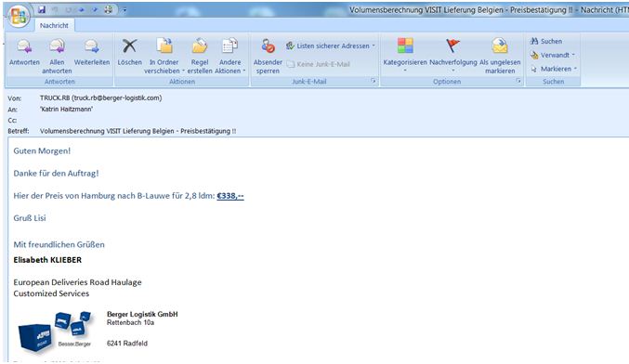Click the Keine Junk-E-Mail option
The width and height of the screenshot is (629, 364).
pos(319,64)
